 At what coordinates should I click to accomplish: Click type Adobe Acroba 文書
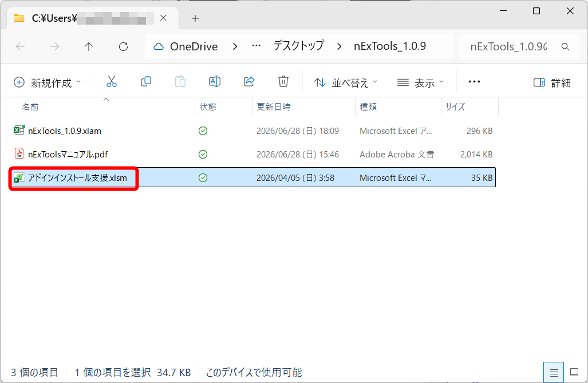(397, 154)
